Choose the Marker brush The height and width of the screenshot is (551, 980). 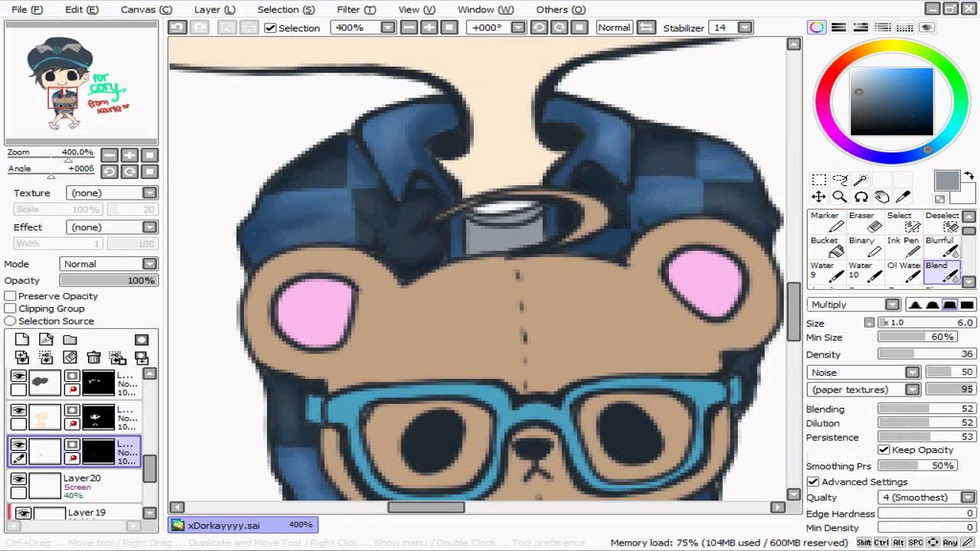[827, 222]
